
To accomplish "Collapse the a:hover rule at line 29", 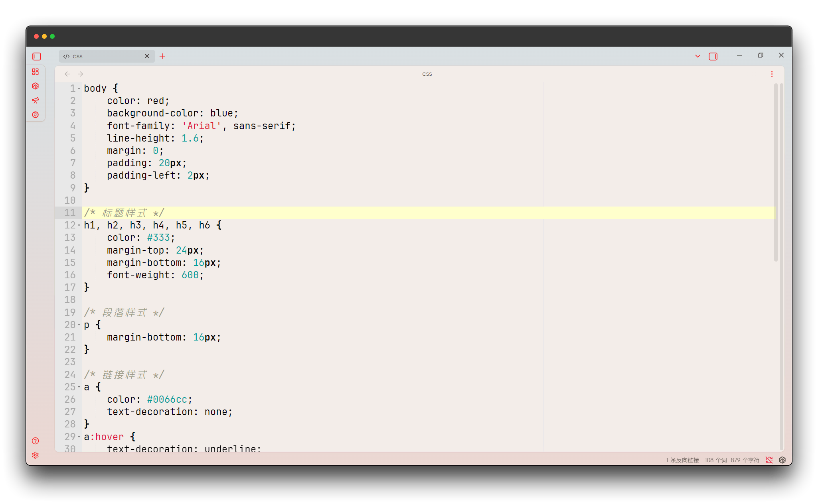I will pos(79,437).
